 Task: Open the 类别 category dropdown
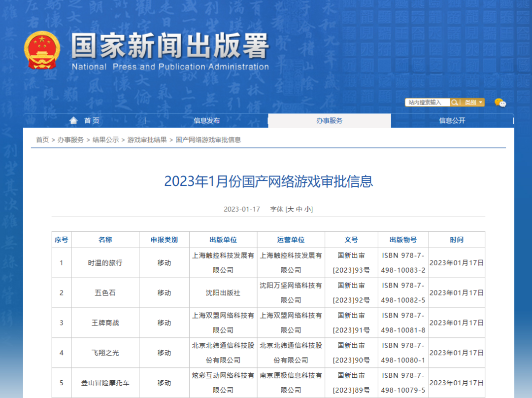tap(473, 102)
